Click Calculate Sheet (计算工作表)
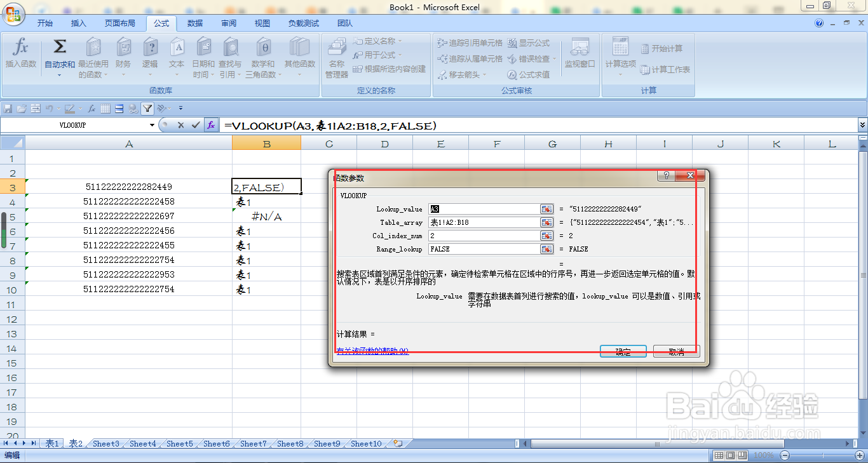This screenshot has height=463, width=868. (x=665, y=69)
